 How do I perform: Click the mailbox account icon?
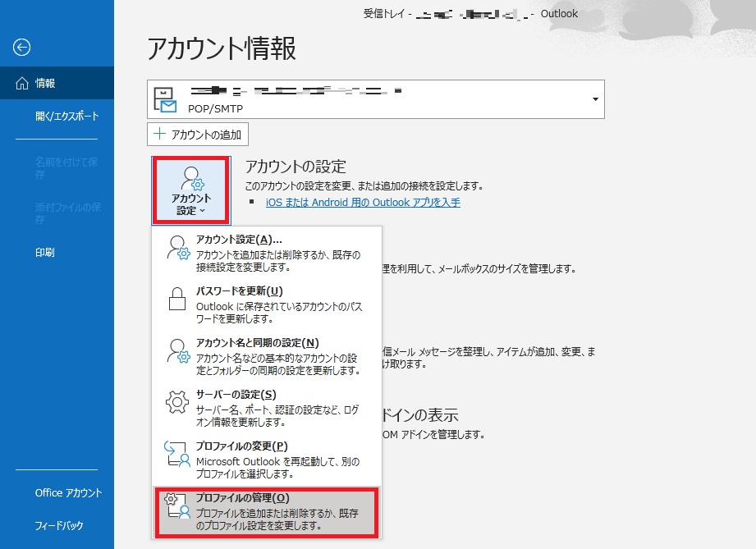(x=165, y=100)
